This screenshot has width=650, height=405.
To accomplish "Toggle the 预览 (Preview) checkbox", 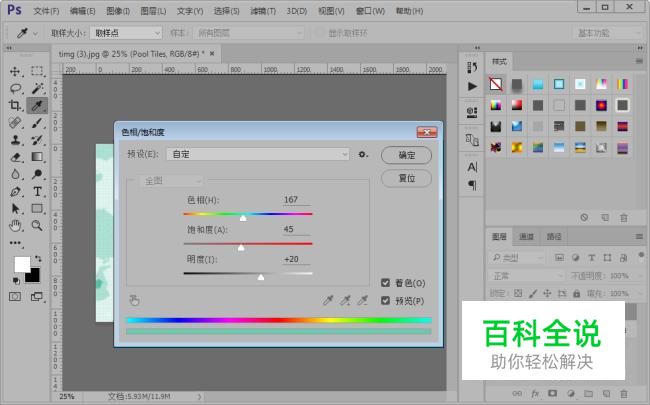I will click(386, 300).
